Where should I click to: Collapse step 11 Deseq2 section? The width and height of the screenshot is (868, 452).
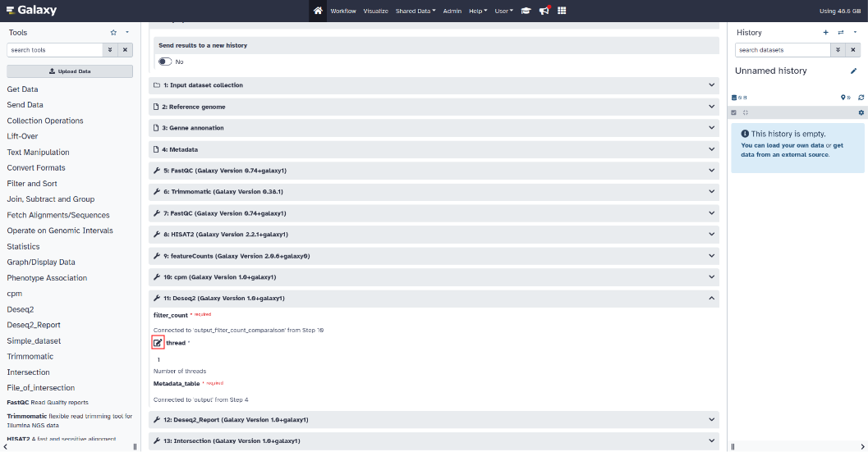(x=711, y=299)
